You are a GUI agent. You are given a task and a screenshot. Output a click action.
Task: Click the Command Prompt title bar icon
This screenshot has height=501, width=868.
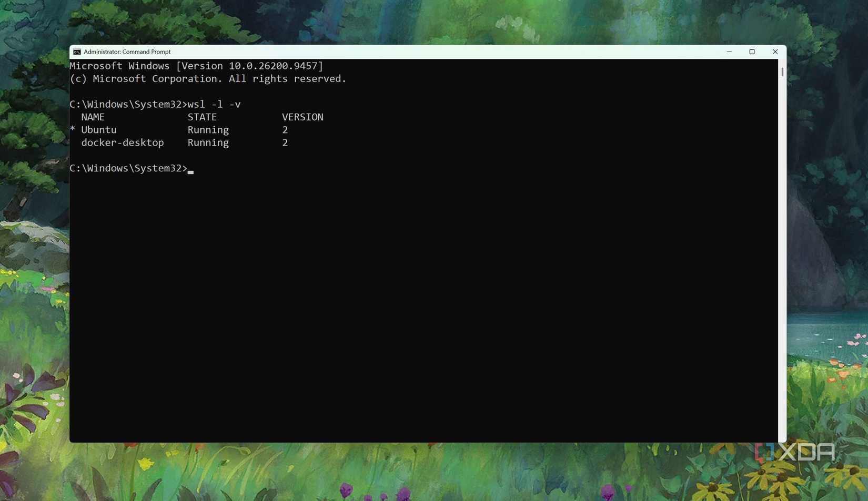point(77,52)
